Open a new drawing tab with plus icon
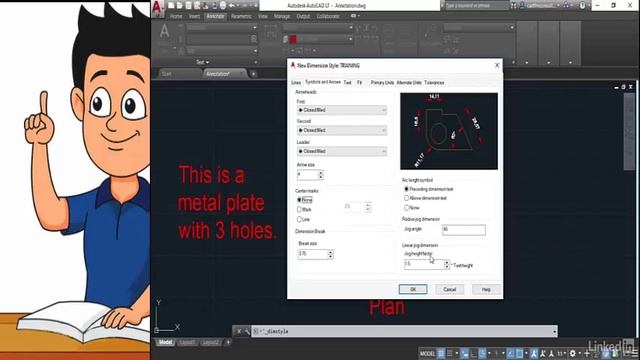 pyautogui.click(x=253, y=74)
